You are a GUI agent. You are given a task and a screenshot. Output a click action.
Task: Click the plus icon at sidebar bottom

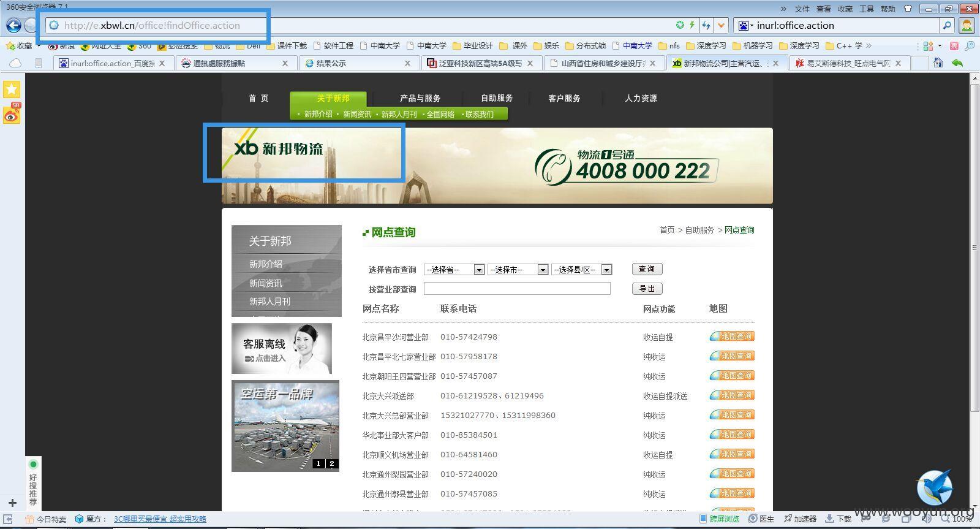pos(12,503)
